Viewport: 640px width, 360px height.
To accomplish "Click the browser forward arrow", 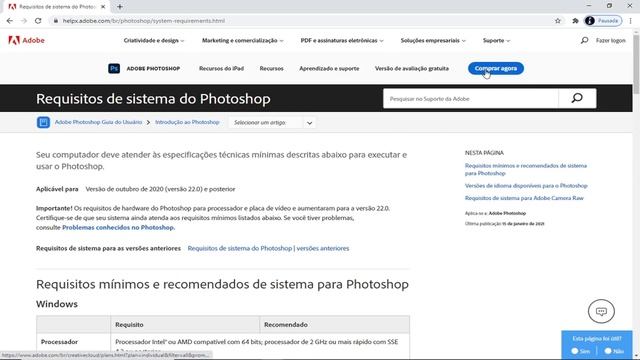I will (24, 21).
